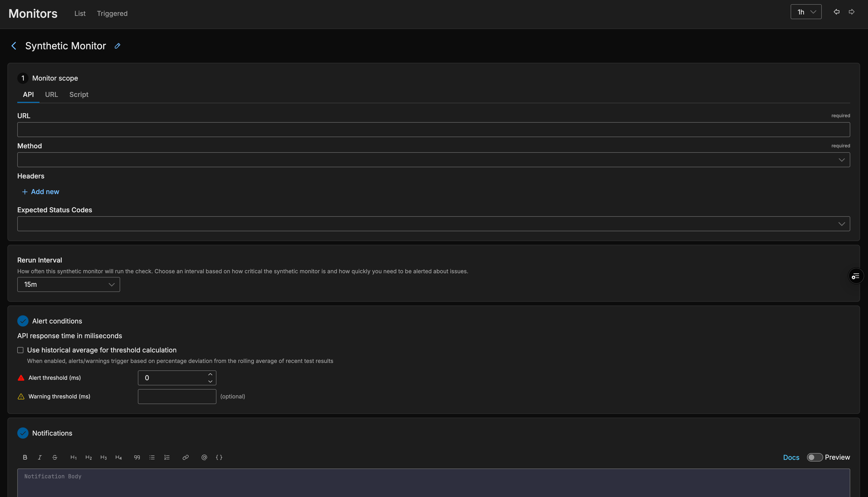Insert a bulleted list in notification editor
868x497 pixels.
pyautogui.click(x=152, y=457)
